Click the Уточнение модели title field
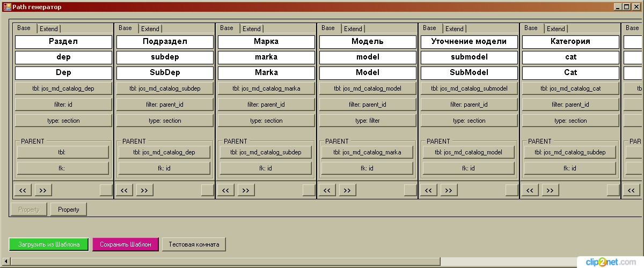Screen dimensions: 644x268 [470, 42]
